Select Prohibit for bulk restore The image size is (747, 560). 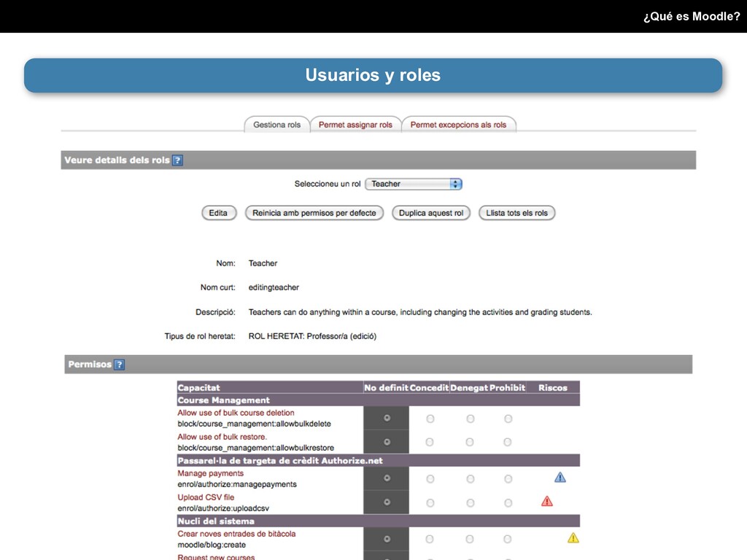point(508,443)
